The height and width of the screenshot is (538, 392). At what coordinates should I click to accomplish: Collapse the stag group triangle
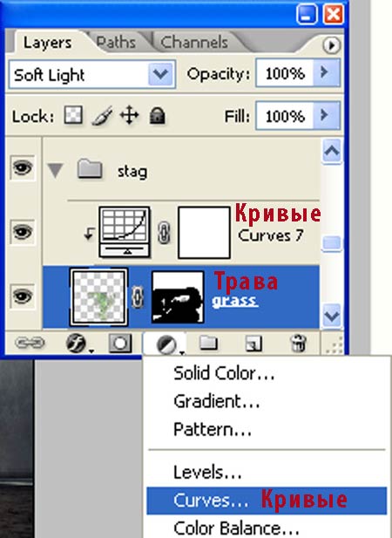coord(55,171)
